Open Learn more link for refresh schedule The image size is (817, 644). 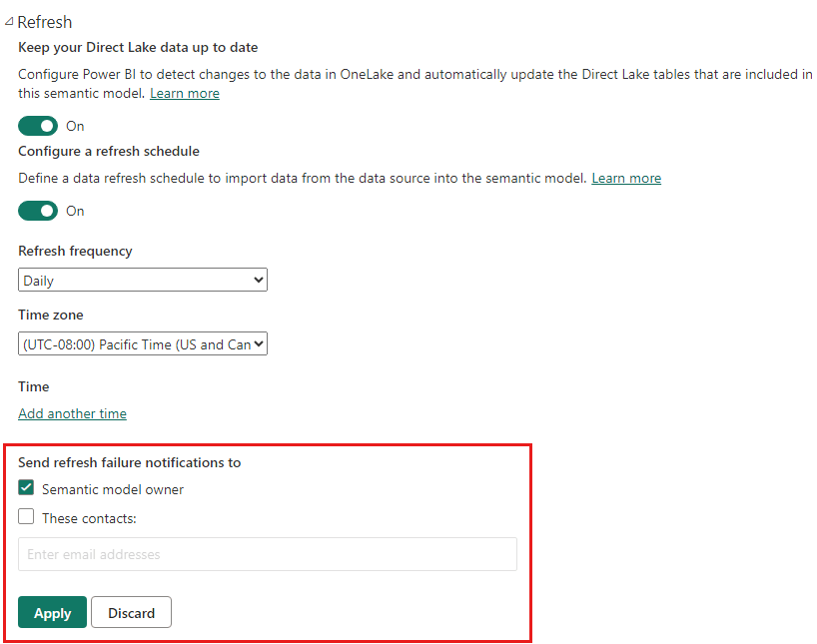tap(626, 178)
